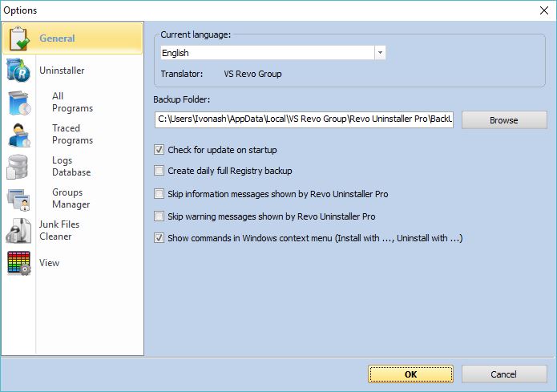Select All Programs settings
Image resolution: width=557 pixels, height=392 pixels.
pyautogui.click(x=72, y=102)
